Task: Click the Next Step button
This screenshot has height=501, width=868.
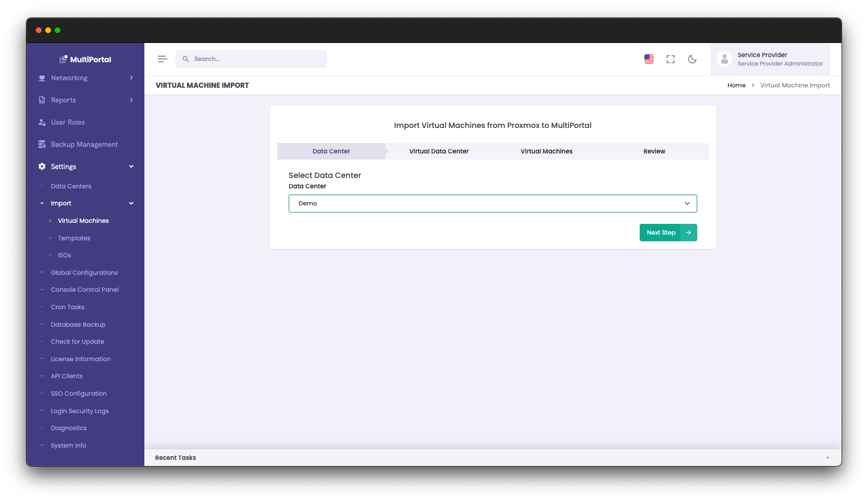Action: [668, 232]
